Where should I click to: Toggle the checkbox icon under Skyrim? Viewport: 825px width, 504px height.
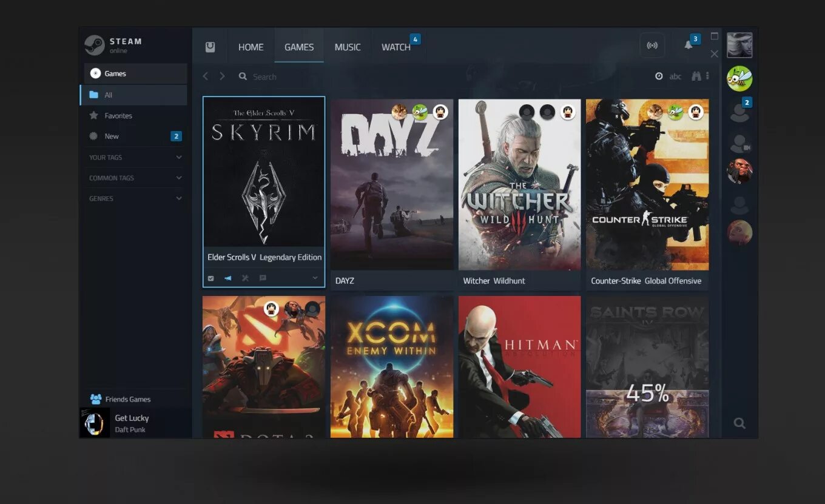pyautogui.click(x=210, y=278)
